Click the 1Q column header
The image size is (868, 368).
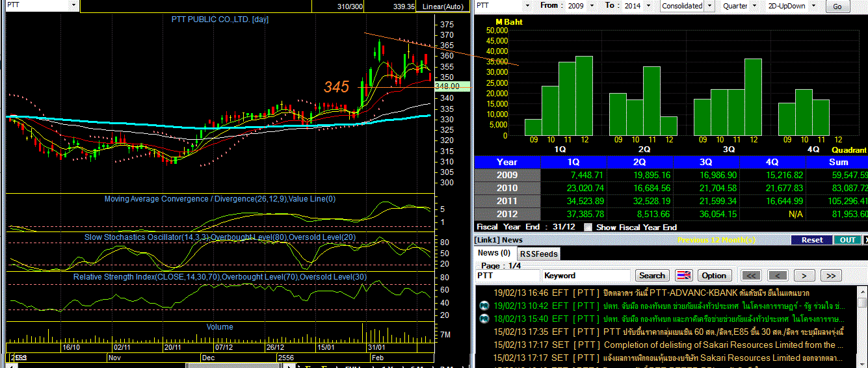coord(574,162)
